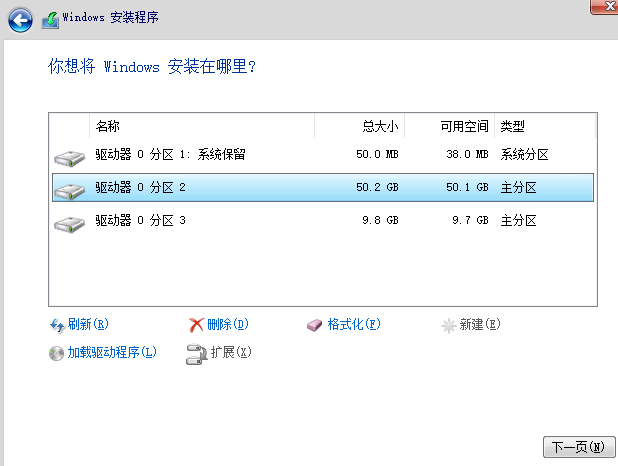Click the Windows Setup title icon
This screenshot has width=618, height=466.
[49, 18]
